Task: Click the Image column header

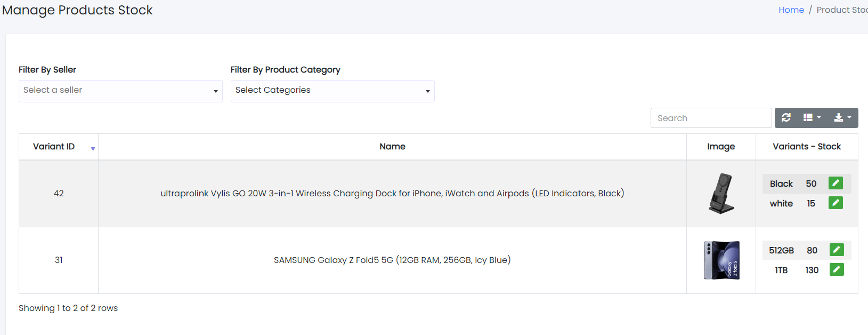Action: [x=721, y=147]
